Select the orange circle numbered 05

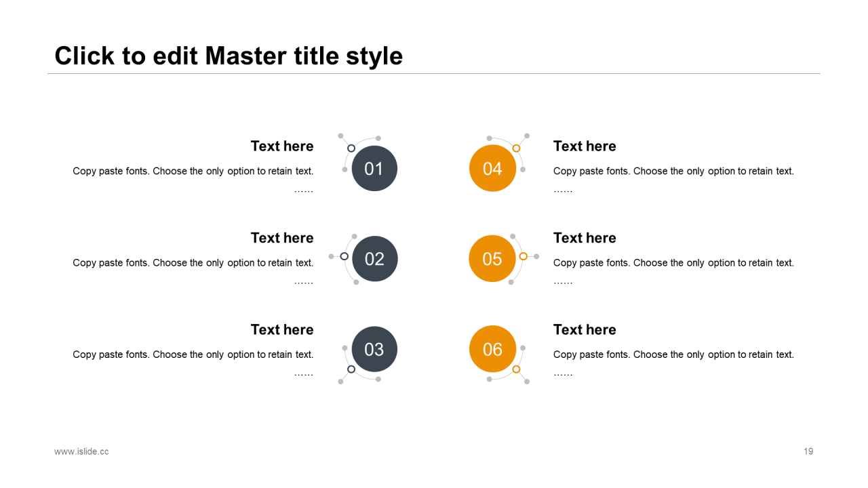click(492, 259)
